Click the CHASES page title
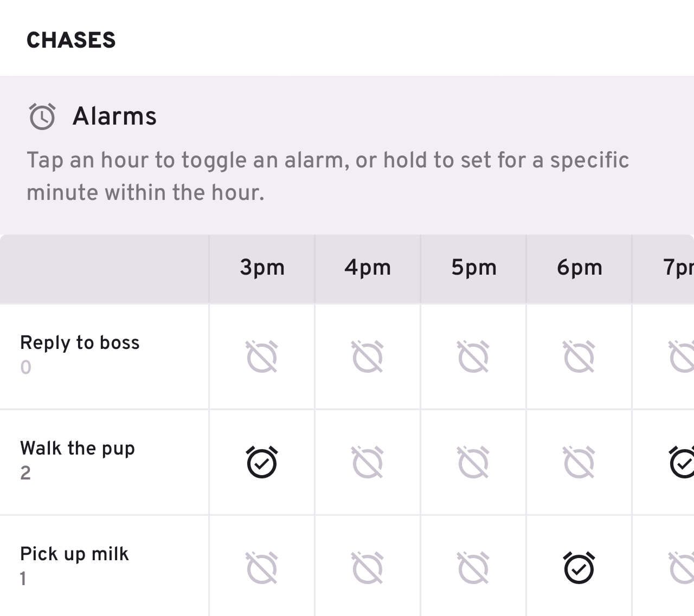The height and width of the screenshot is (616, 694). (x=71, y=40)
